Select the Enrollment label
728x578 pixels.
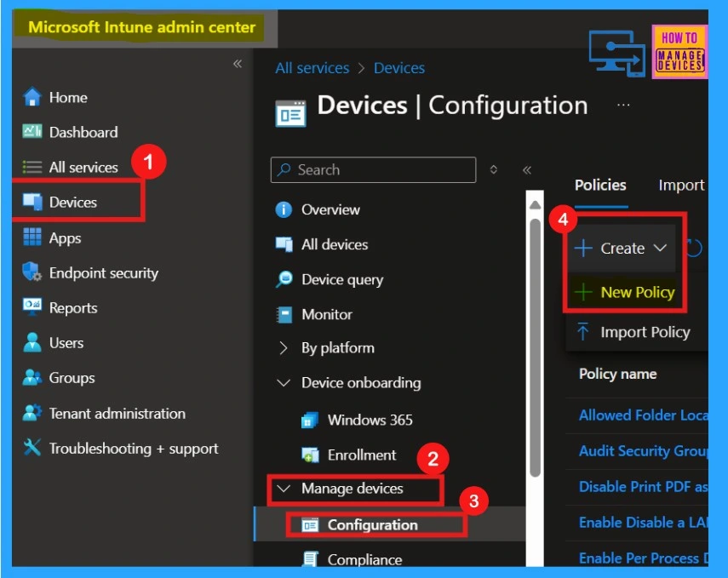(x=362, y=455)
